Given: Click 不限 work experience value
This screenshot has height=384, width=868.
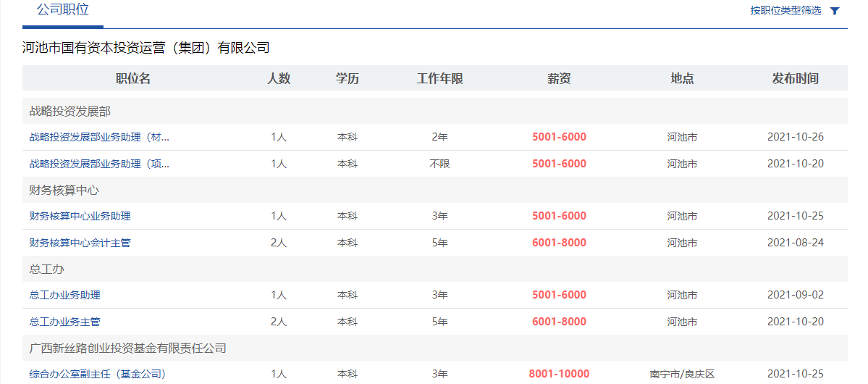Looking at the screenshot, I should click(439, 164).
